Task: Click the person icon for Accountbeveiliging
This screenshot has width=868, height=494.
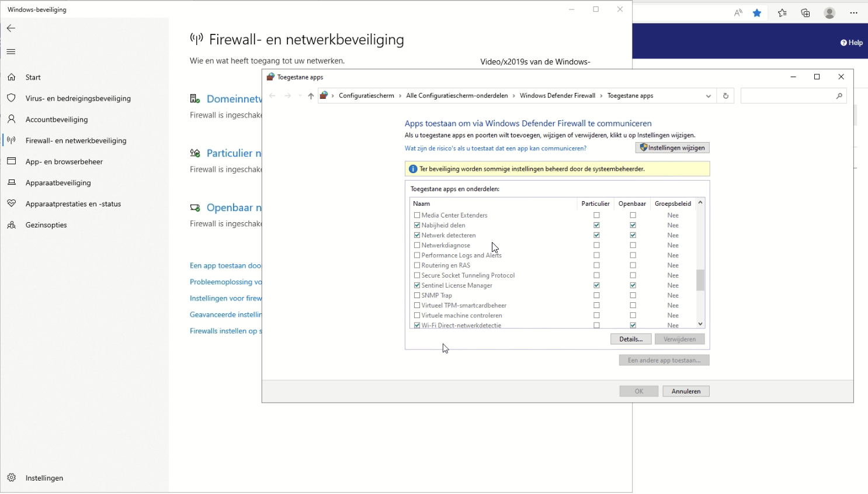Action: pyautogui.click(x=12, y=119)
